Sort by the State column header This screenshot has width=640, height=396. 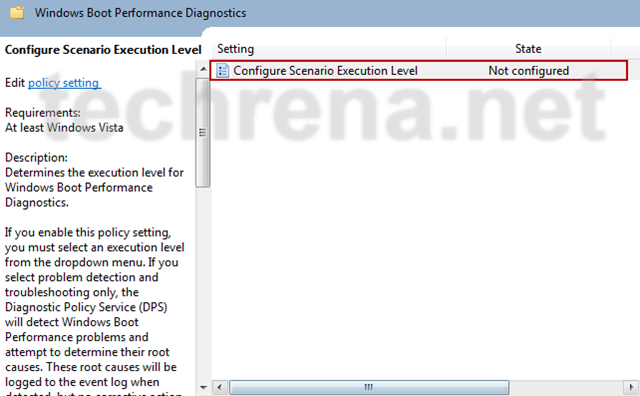(x=528, y=49)
